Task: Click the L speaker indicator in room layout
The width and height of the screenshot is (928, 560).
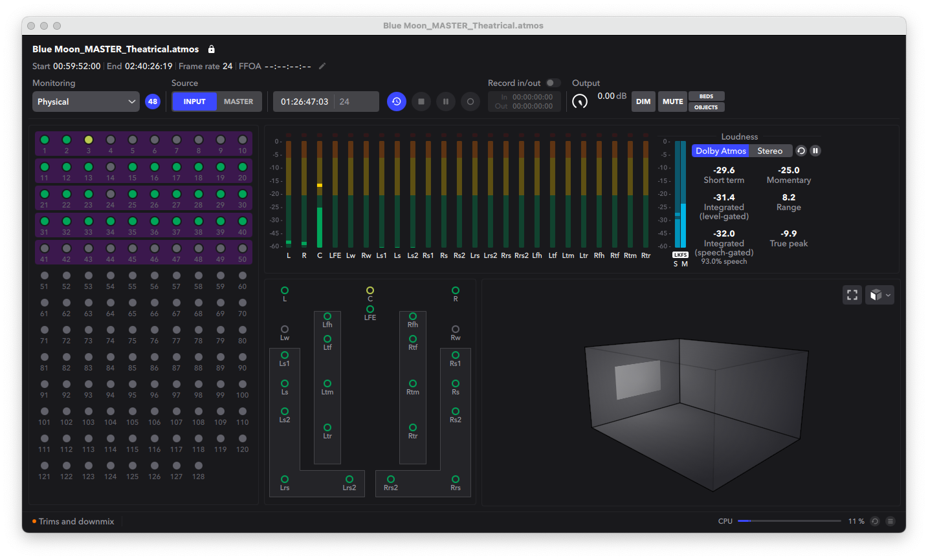Action: [285, 290]
